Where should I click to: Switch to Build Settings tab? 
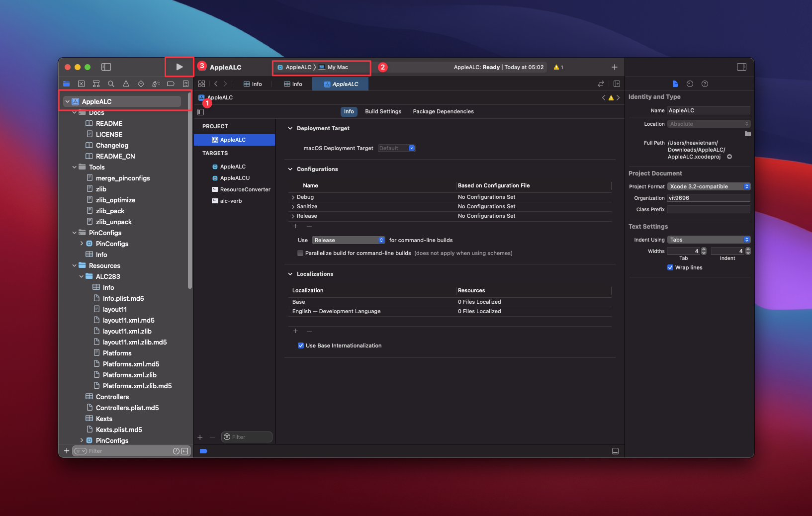(x=383, y=111)
